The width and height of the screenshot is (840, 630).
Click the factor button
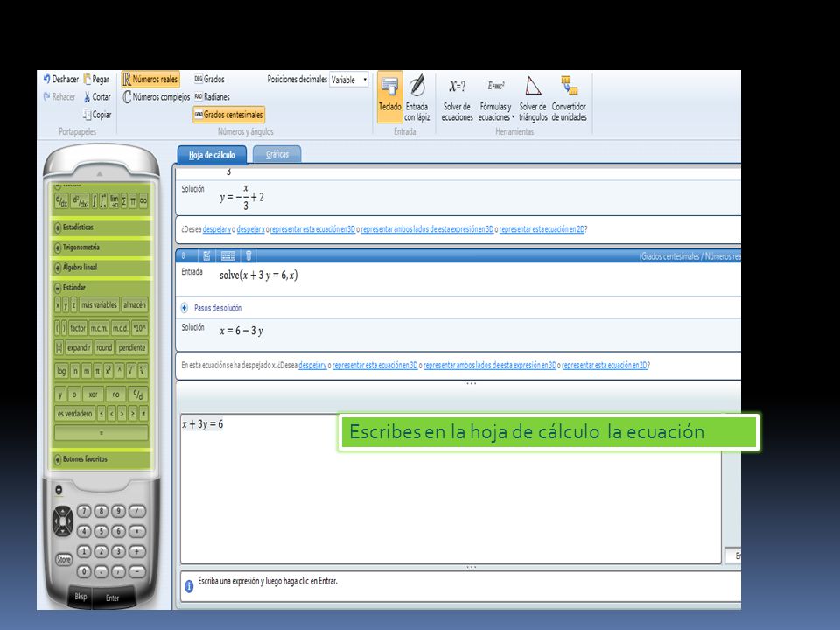coord(78,328)
